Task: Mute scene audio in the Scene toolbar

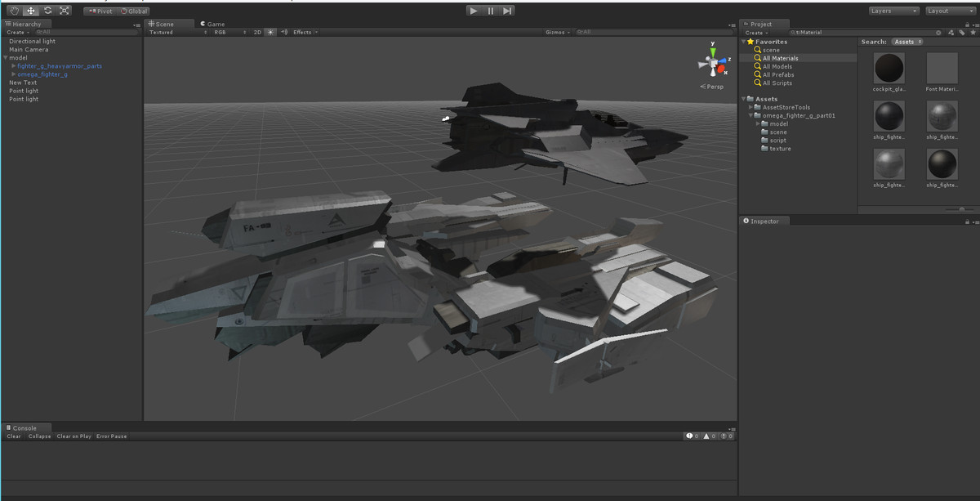Action: [284, 32]
